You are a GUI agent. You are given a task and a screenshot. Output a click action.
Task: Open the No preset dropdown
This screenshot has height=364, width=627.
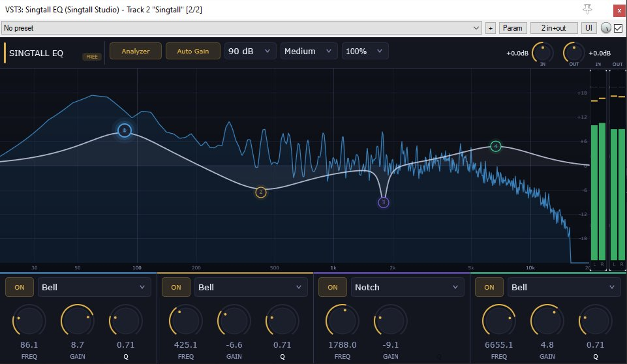click(241, 28)
